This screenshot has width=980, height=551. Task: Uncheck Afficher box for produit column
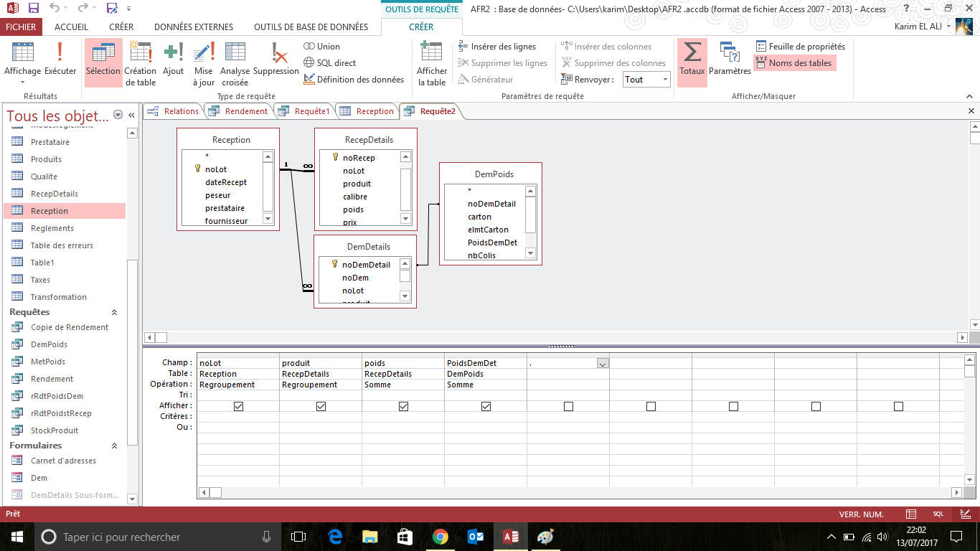321,406
